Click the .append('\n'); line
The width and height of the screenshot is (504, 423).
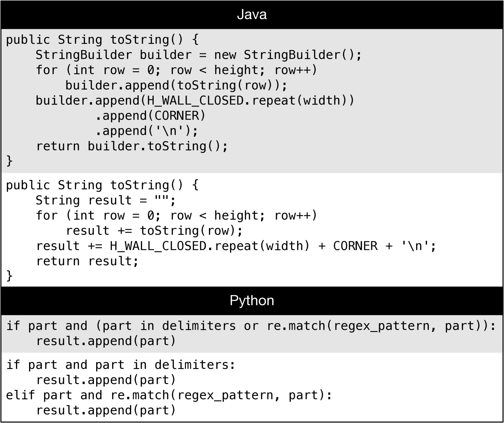tap(146, 131)
